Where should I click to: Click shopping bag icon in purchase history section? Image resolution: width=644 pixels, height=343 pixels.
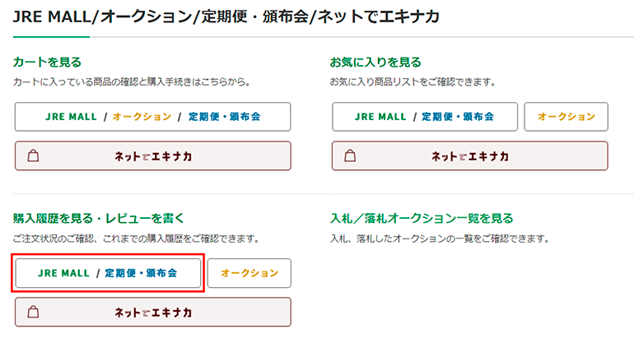coord(34,313)
